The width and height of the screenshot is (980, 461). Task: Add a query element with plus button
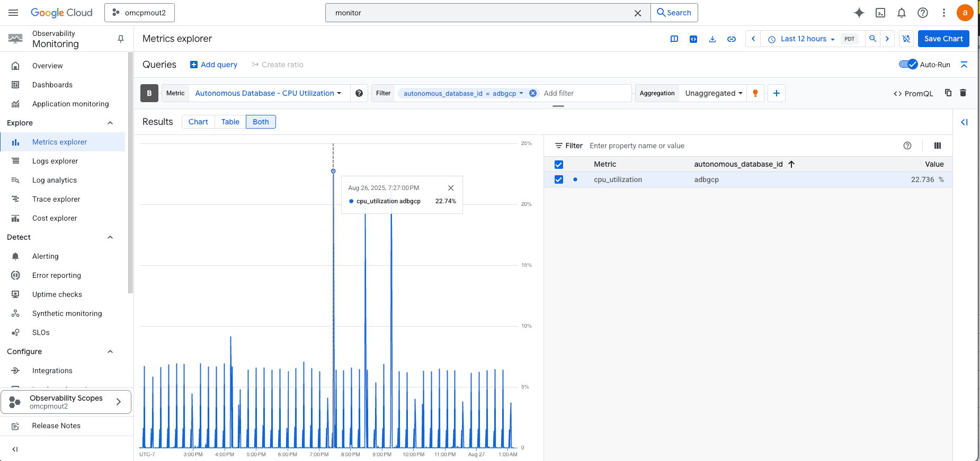[777, 93]
